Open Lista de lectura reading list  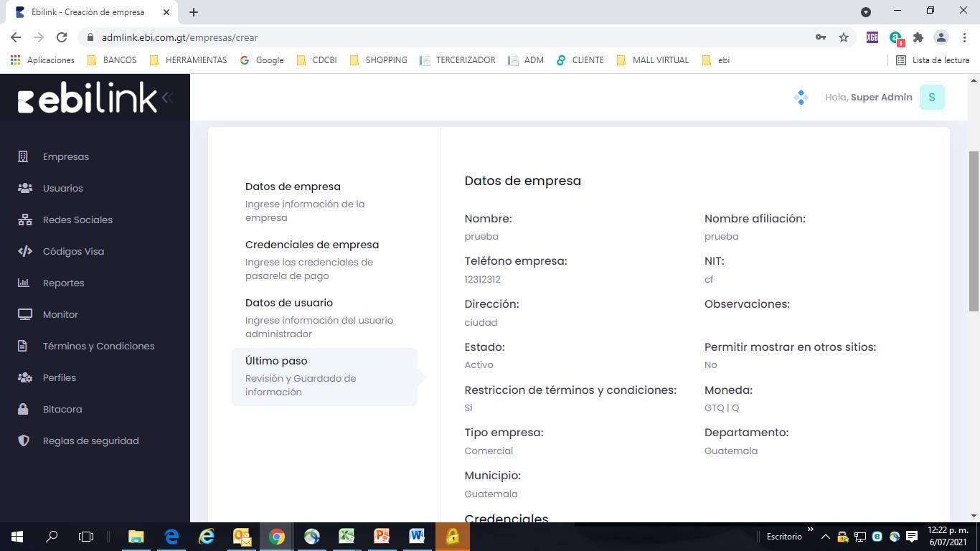coord(933,60)
